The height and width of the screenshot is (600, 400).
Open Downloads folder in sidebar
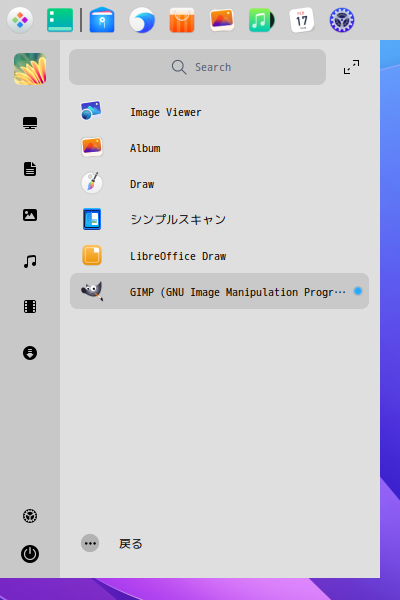[x=30, y=353]
